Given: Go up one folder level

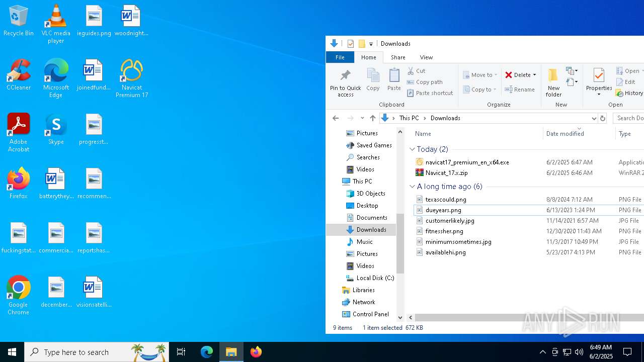Looking at the screenshot, I should (372, 118).
